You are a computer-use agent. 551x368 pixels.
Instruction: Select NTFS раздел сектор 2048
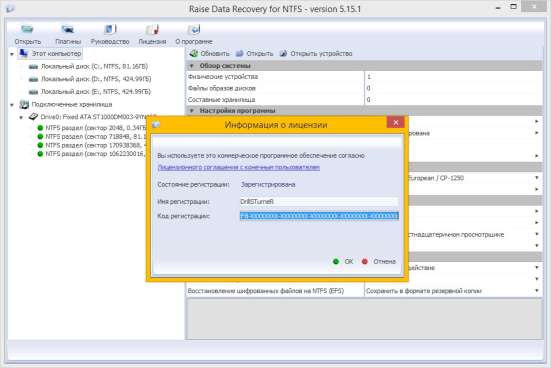pos(96,128)
